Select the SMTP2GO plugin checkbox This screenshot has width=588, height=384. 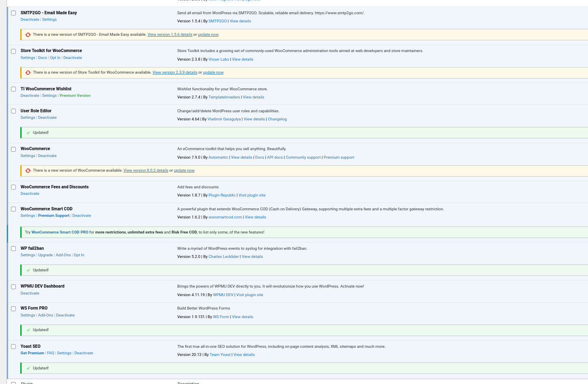[13, 13]
